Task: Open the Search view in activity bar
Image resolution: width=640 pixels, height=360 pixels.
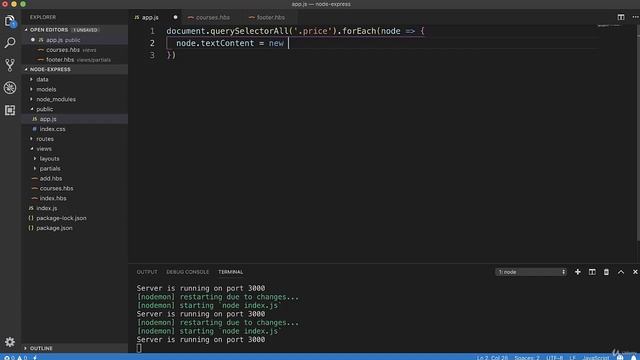Action: (x=10, y=42)
